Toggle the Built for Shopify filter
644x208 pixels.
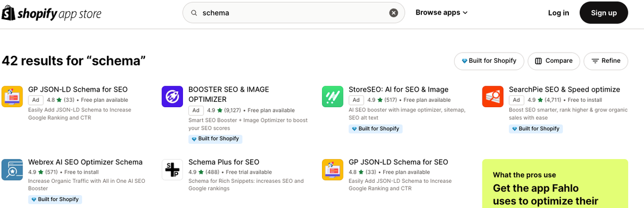click(488, 61)
